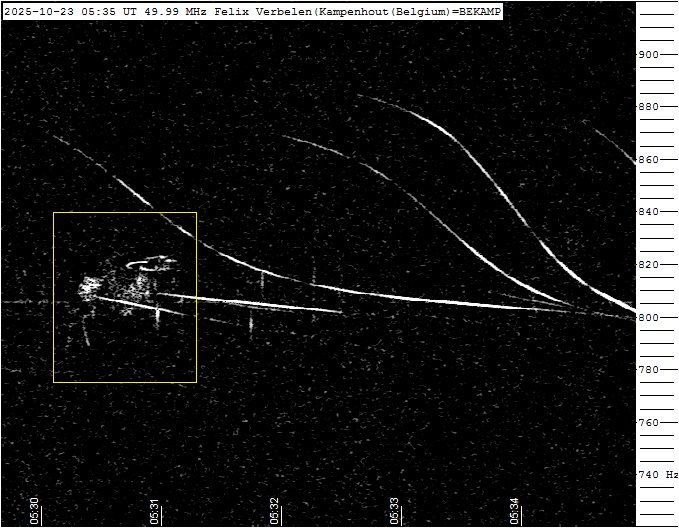Click the bright echo blob inside yellow box
Image resolution: width=679 pixels, height=528 pixels.
pos(90,289)
